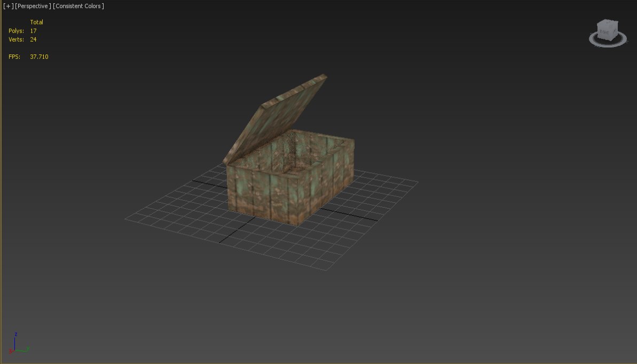Open the [Perspective] point-of-view menu
The image size is (637, 364).
32,6
